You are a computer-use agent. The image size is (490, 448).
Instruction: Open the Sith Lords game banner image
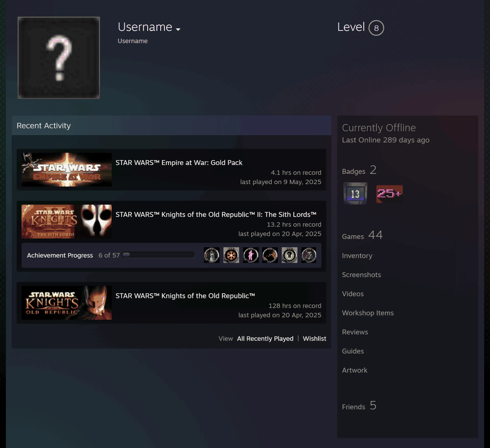67,222
